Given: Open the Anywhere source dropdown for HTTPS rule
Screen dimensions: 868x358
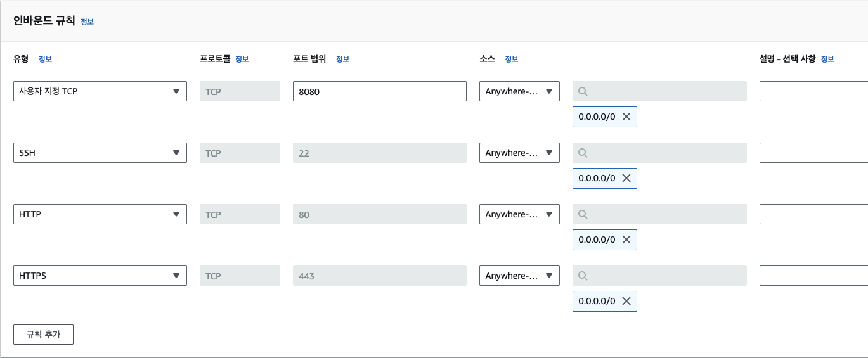Looking at the screenshot, I should [519, 276].
